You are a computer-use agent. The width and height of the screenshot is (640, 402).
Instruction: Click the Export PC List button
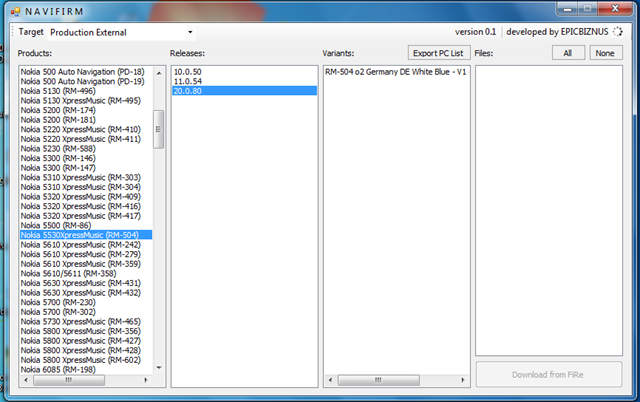point(438,53)
